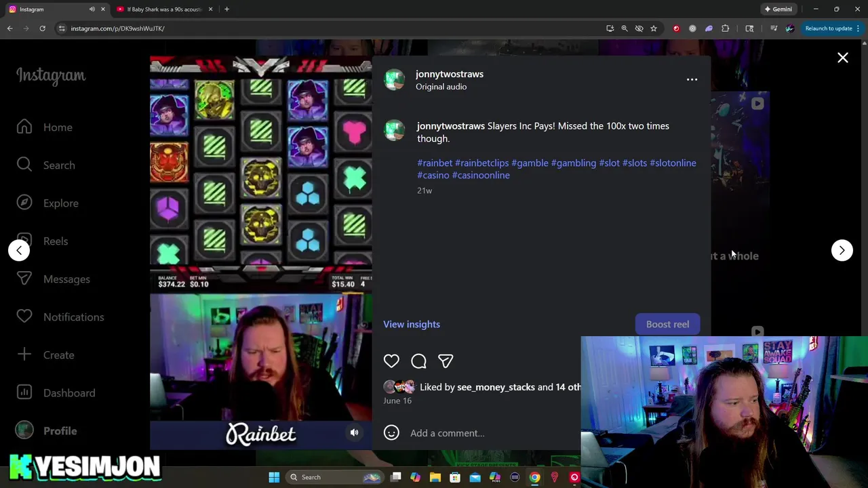Click Relaunch to update
The image size is (868, 488).
(829, 28)
